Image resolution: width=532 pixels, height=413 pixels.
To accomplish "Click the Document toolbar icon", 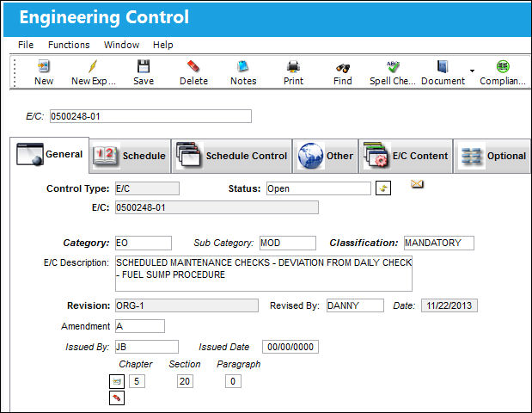I will click(x=443, y=66).
